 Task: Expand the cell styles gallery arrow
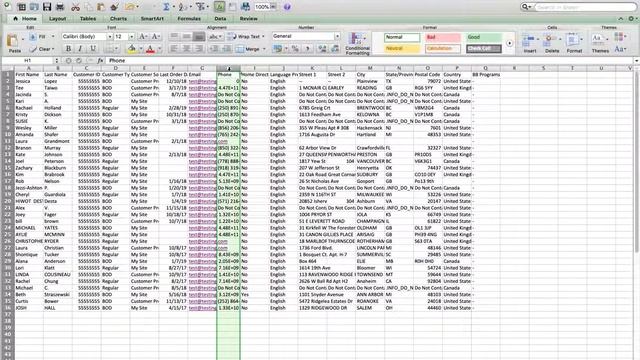tap(509, 43)
